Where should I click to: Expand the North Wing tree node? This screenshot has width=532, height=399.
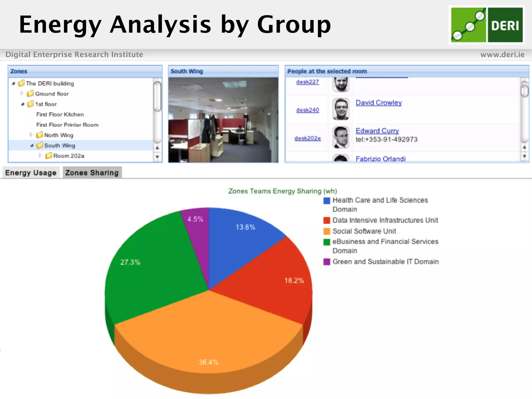[x=31, y=135]
